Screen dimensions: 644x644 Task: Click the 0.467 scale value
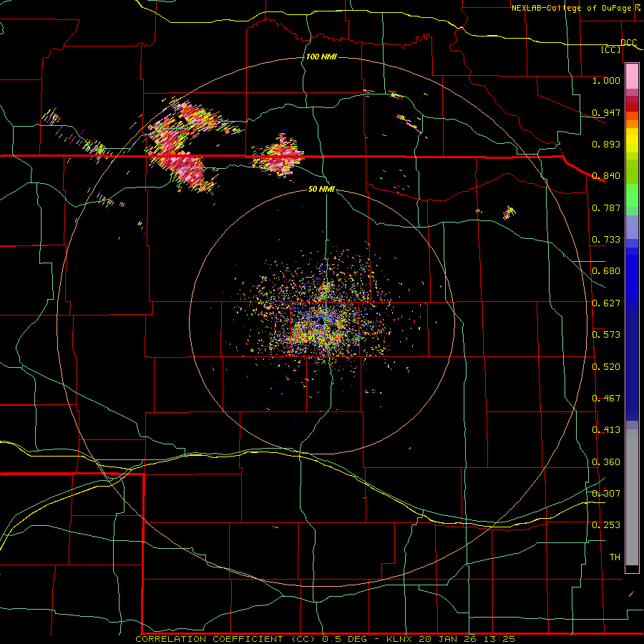(606, 399)
